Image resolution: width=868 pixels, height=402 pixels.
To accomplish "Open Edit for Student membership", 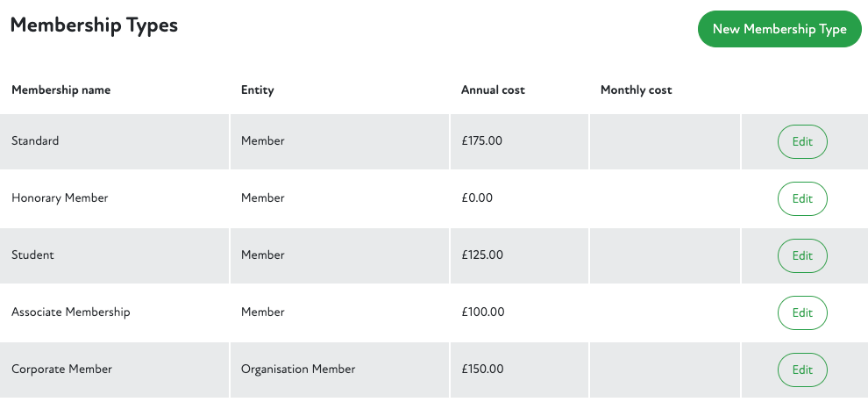I will tap(802, 255).
